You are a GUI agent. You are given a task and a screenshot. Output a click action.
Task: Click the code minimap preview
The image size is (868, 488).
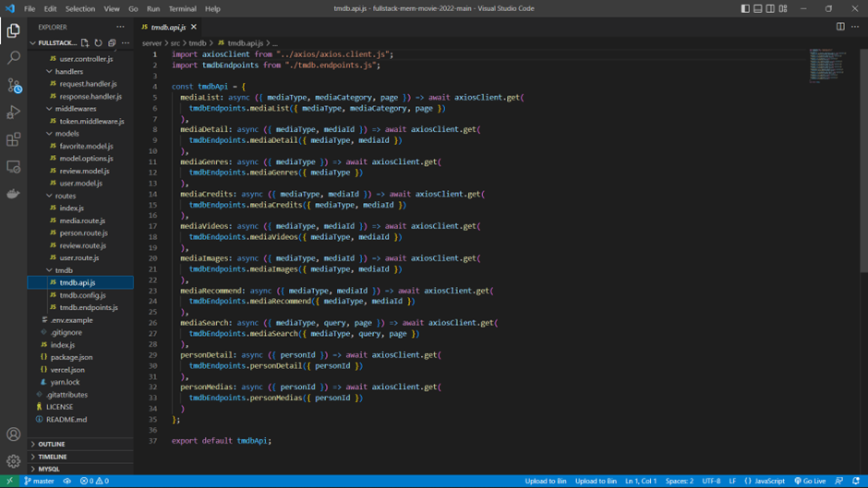point(830,65)
